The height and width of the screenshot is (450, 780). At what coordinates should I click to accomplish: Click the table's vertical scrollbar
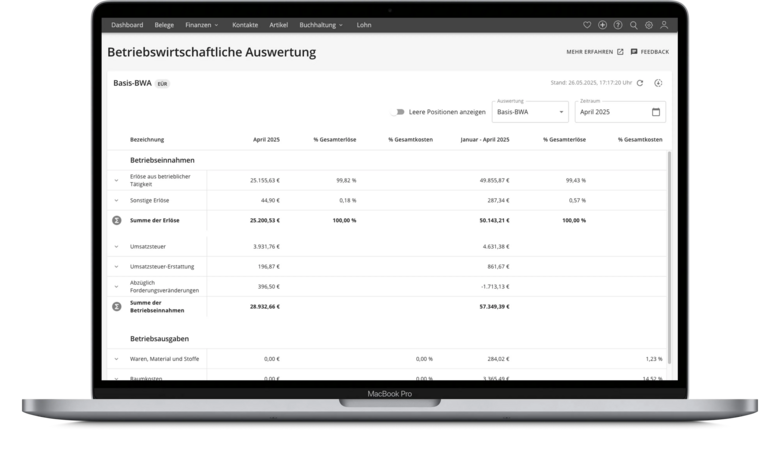[x=670, y=250]
